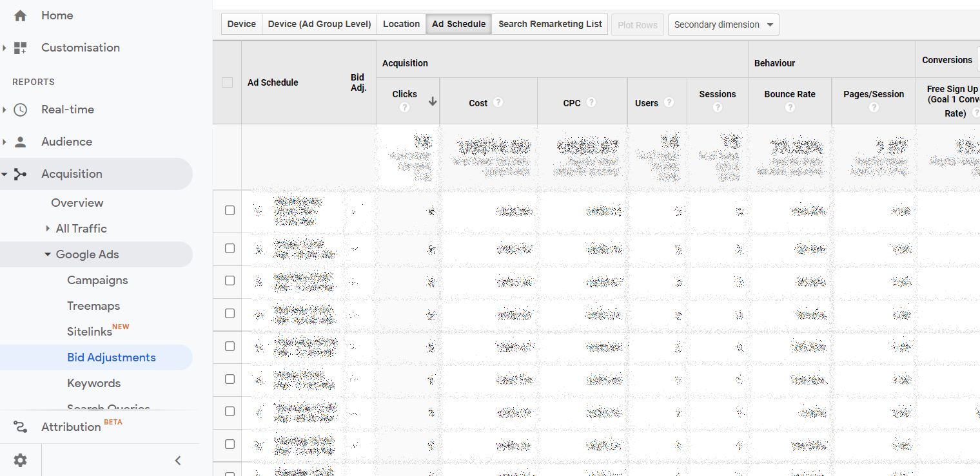Open Real-time reports via the clock icon
The width and height of the screenshot is (980, 476).
point(20,109)
